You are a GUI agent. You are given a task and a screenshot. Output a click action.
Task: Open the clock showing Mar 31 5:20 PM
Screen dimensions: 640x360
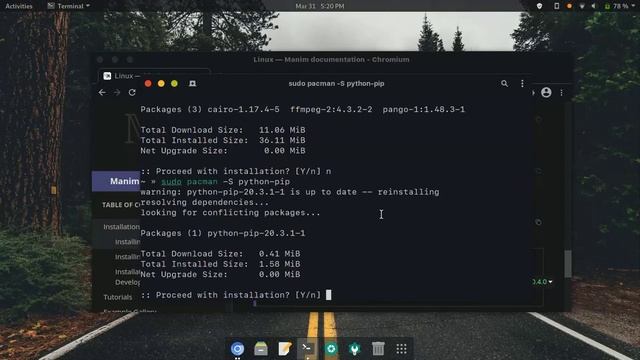[320, 6]
